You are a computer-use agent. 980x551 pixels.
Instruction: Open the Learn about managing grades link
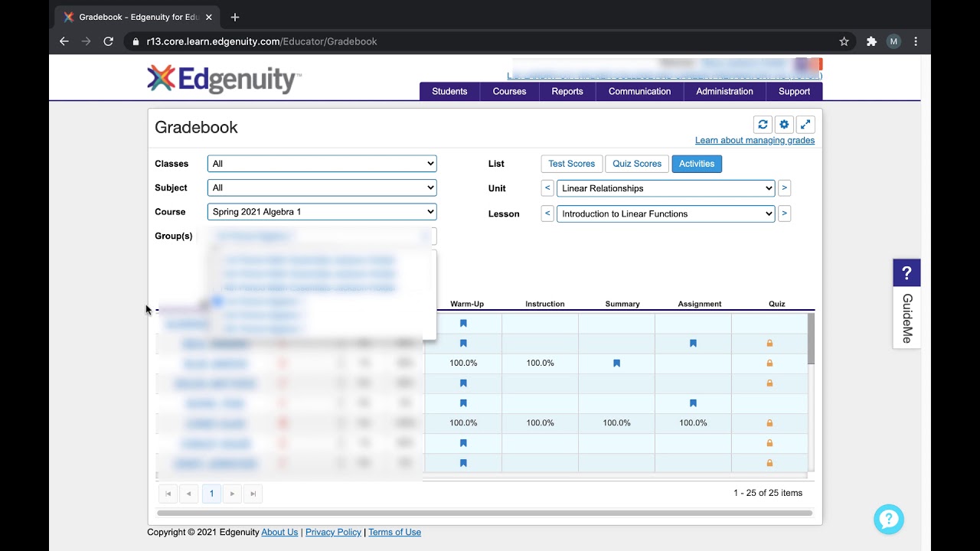(755, 140)
